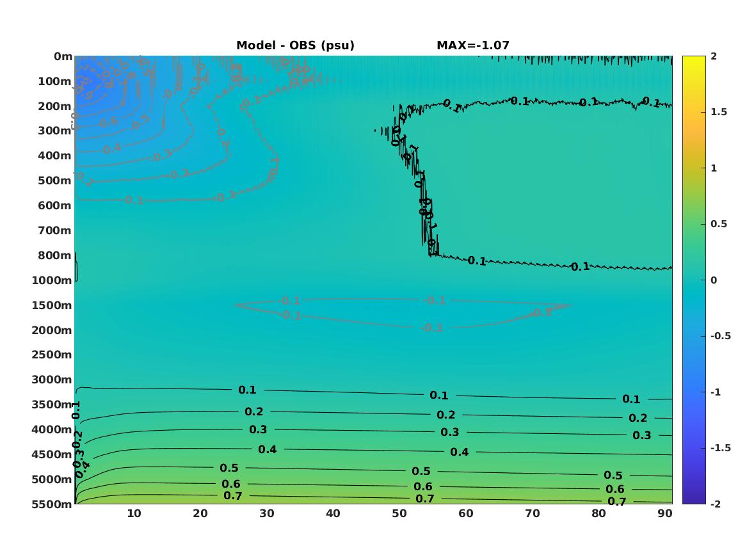Click the colorbar tick label "0"
747x560 pixels.
pos(714,280)
